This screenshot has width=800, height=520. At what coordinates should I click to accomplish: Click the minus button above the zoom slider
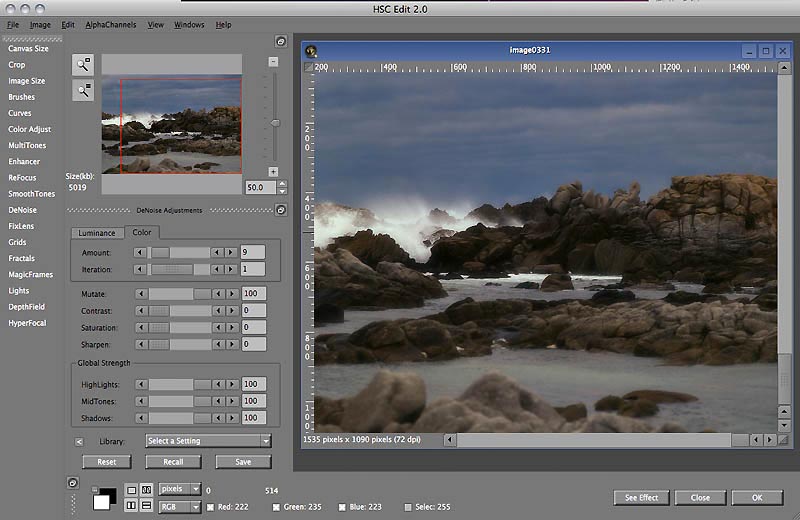pyautogui.click(x=273, y=61)
